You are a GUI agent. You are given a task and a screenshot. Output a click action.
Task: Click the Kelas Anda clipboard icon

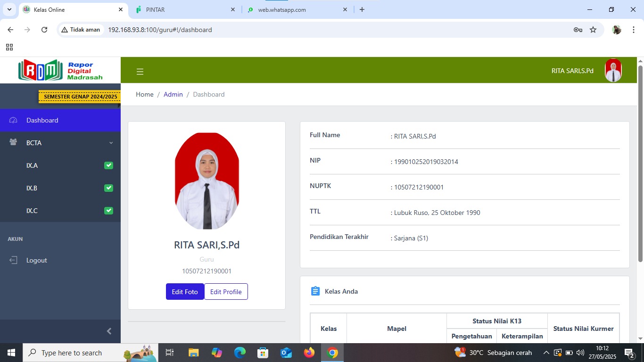coord(315,291)
